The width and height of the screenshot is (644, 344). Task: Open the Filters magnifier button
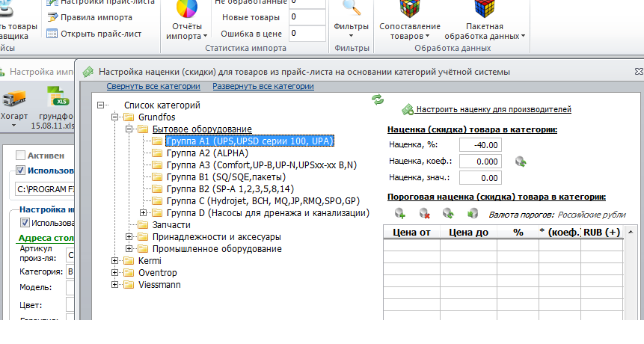pos(351,19)
